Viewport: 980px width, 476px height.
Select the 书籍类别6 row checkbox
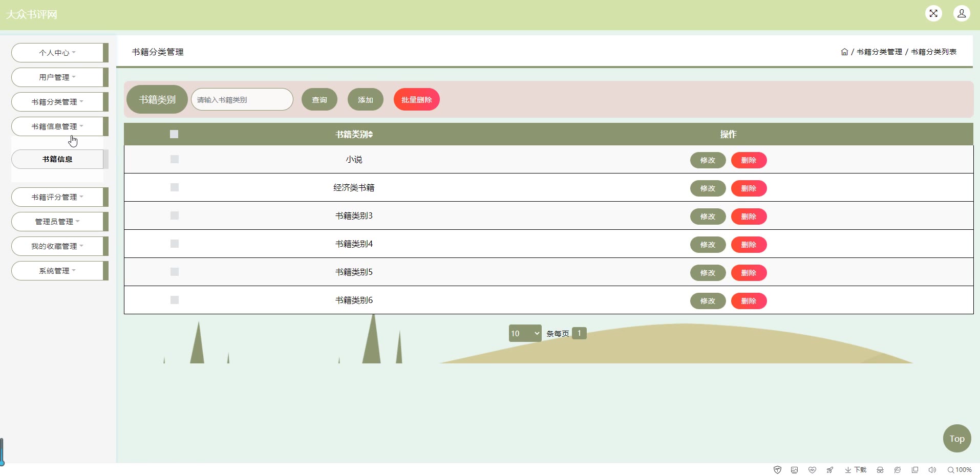pos(175,300)
